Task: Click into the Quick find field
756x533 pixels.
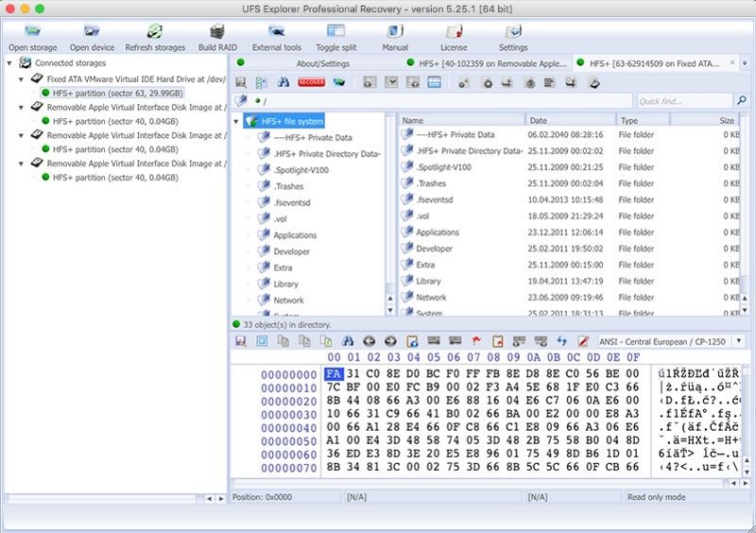Action: pos(684,101)
